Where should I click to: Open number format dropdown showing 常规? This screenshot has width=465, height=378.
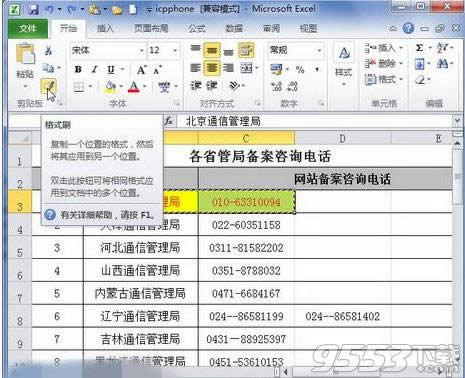pos(319,50)
